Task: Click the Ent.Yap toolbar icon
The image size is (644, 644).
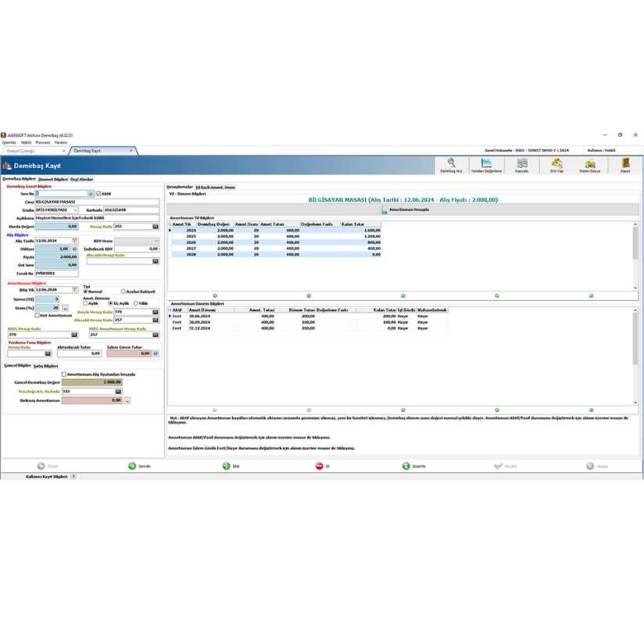Action: (x=556, y=165)
